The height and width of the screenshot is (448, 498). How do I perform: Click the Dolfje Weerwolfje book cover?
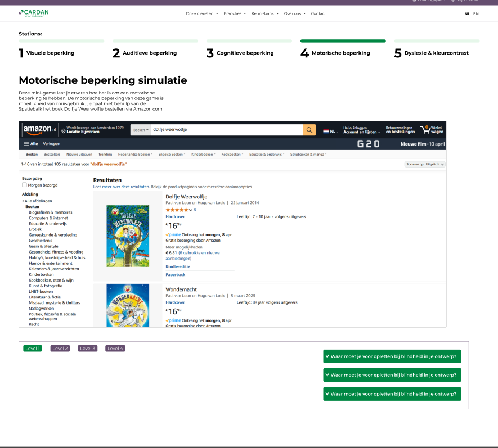(x=128, y=236)
